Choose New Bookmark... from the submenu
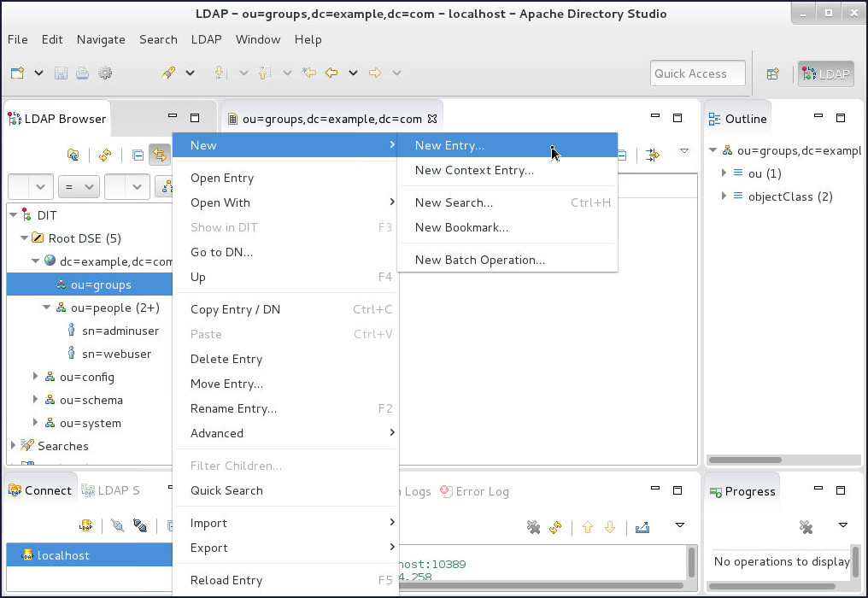The image size is (868, 598). click(507, 227)
